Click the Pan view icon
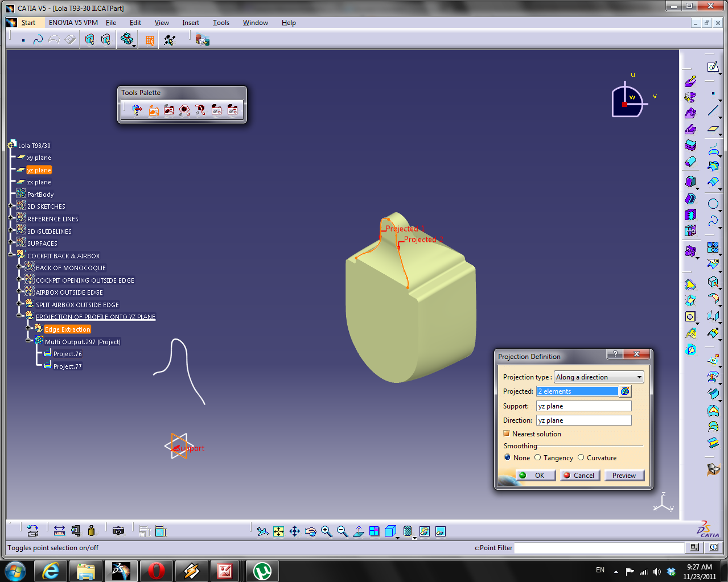728x582 pixels. pos(294,531)
